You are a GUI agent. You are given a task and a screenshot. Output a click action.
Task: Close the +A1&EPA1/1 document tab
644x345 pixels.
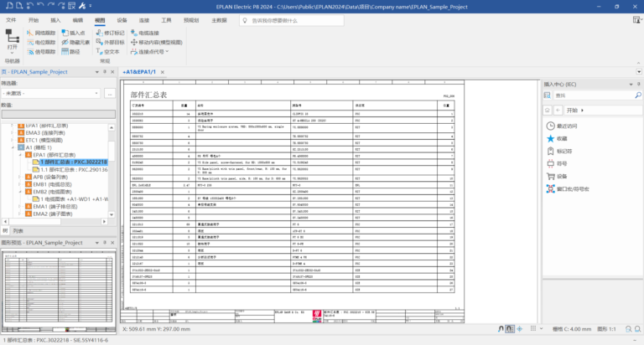tap(162, 72)
